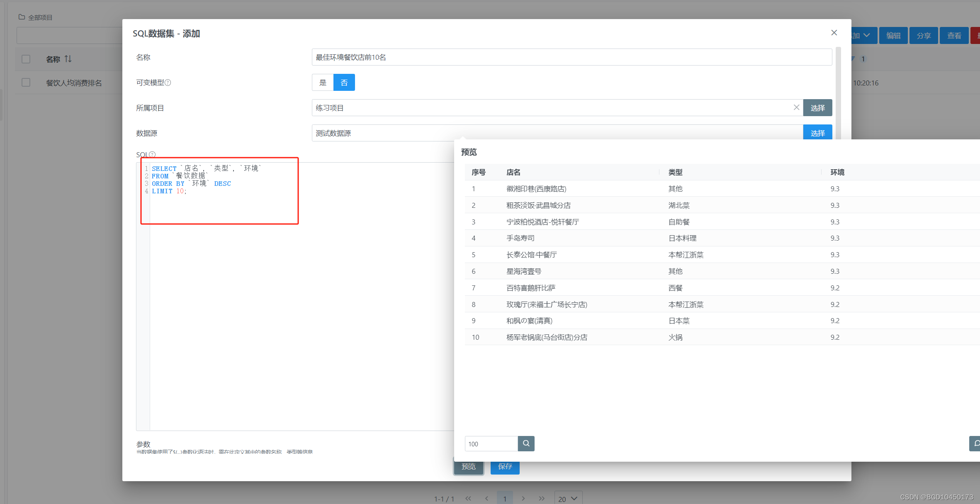Click the 预览 preview button
The width and height of the screenshot is (980, 504).
468,467
